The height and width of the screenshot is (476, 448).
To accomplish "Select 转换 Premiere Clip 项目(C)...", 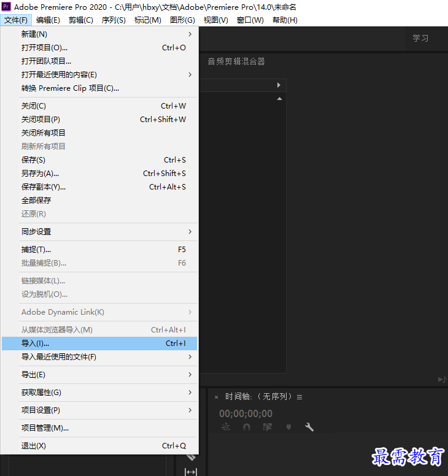I will [99, 88].
